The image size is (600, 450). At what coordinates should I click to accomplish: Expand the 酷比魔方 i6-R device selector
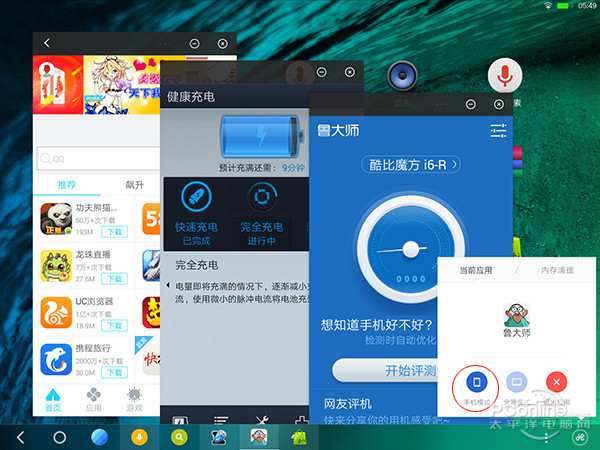411,165
